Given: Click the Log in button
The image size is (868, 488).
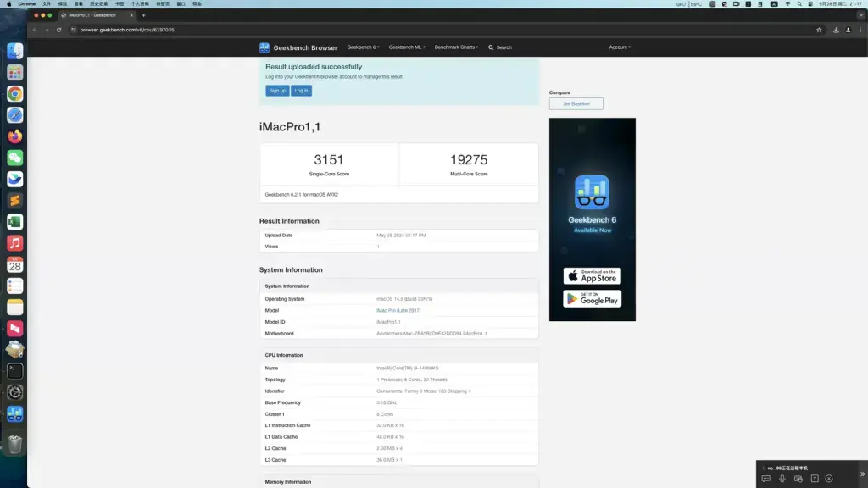Looking at the screenshot, I should [301, 91].
